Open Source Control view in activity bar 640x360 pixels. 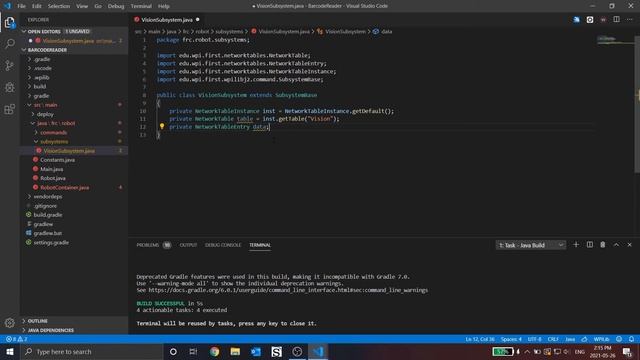pos(9,65)
